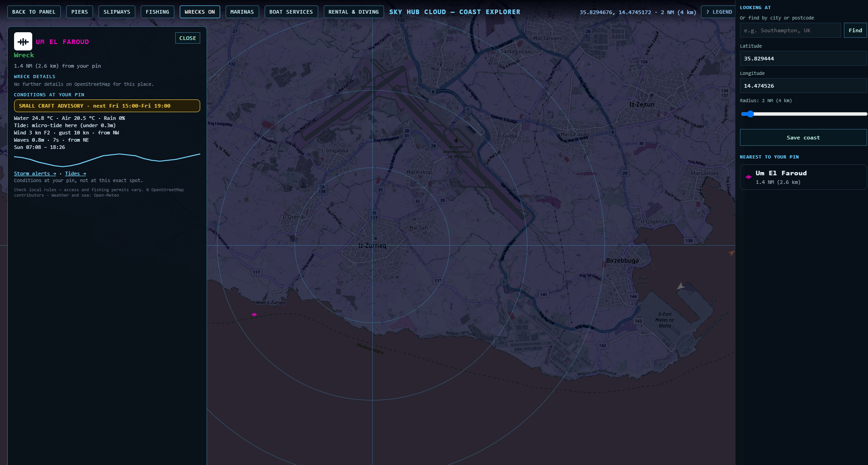Toggle the Slipways layer

117,12
